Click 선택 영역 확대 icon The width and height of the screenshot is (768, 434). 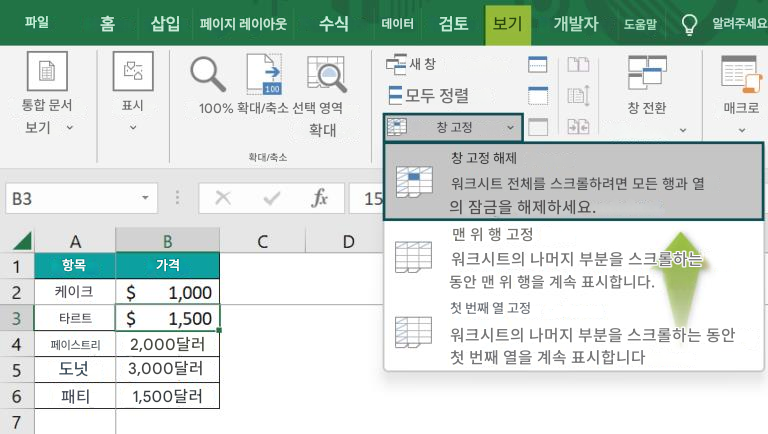pos(326,74)
